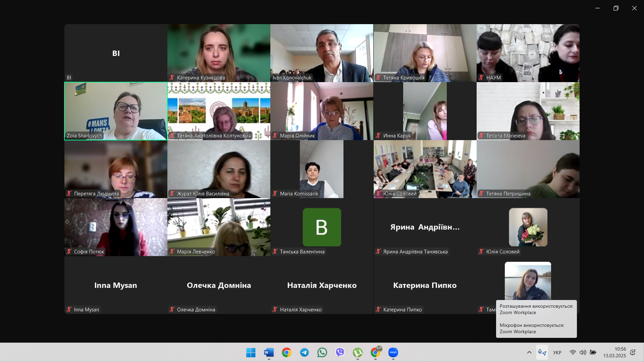Select Катерина Кузнєцова's video tile

pyautogui.click(x=219, y=53)
